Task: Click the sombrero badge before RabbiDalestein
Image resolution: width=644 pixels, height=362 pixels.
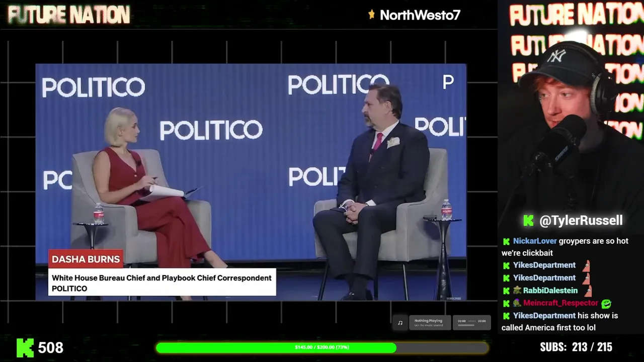Action: coord(517,291)
